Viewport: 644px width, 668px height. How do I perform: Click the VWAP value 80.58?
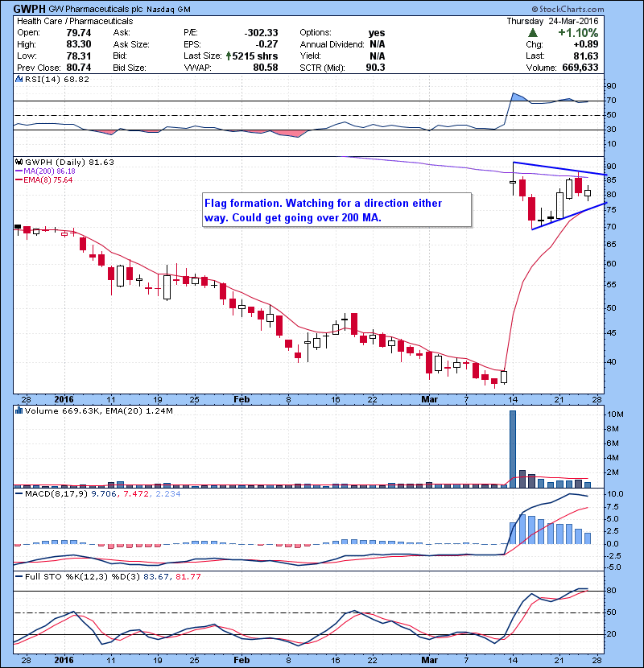click(266, 68)
